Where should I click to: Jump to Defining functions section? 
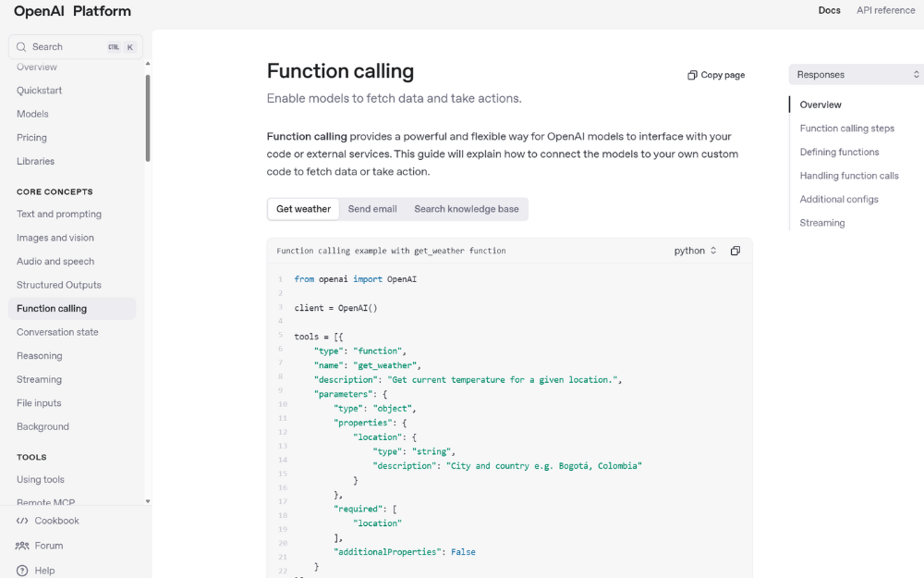(x=839, y=153)
